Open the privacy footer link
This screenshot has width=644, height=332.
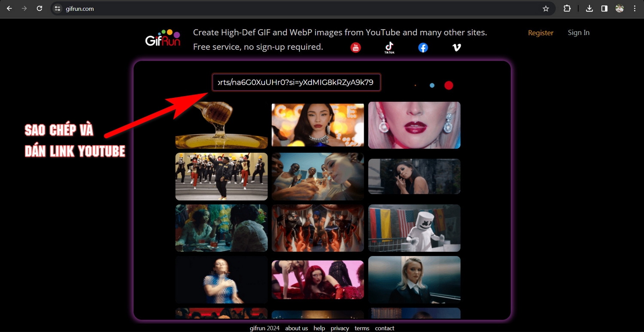pos(340,328)
